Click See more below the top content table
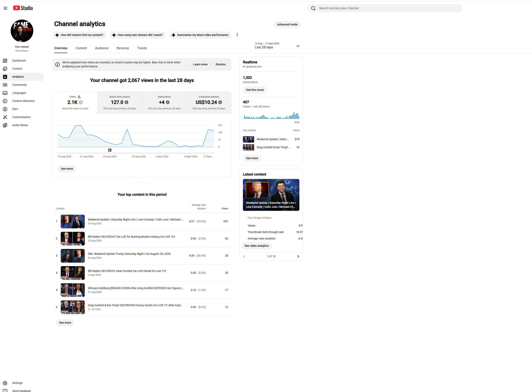This screenshot has height=392, width=532. [65, 323]
